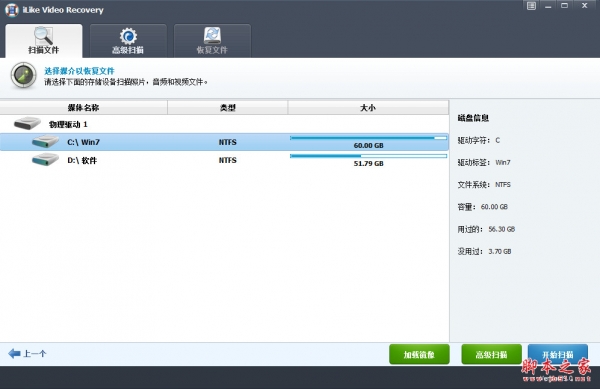Image resolution: width=600 pixels, height=389 pixels.
Task: Click the 用过的: 56.30 GB entry
Action: [486, 229]
